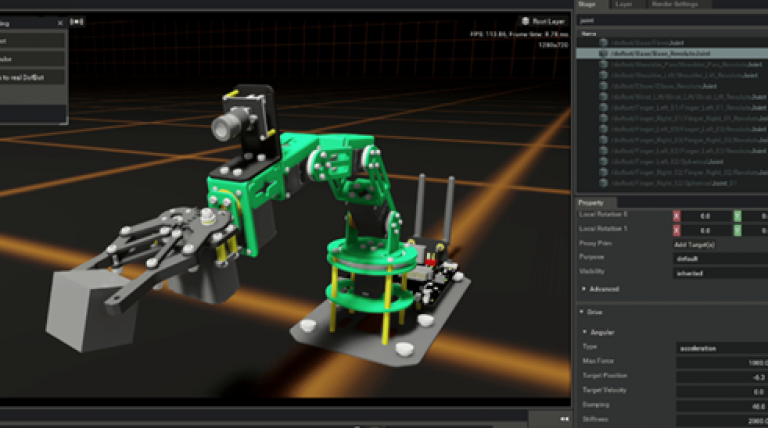Click the Base FixedJoint prim icon
This screenshot has height=428, width=768.
point(603,43)
